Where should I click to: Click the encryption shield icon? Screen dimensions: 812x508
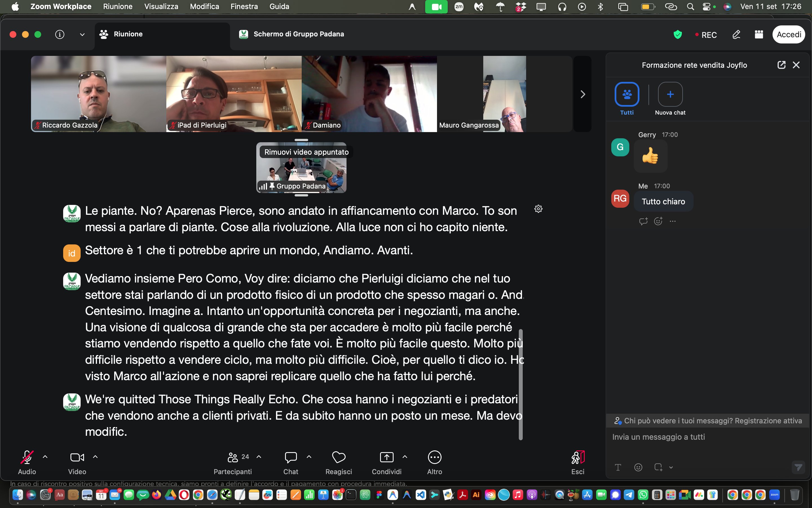(x=678, y=35)
